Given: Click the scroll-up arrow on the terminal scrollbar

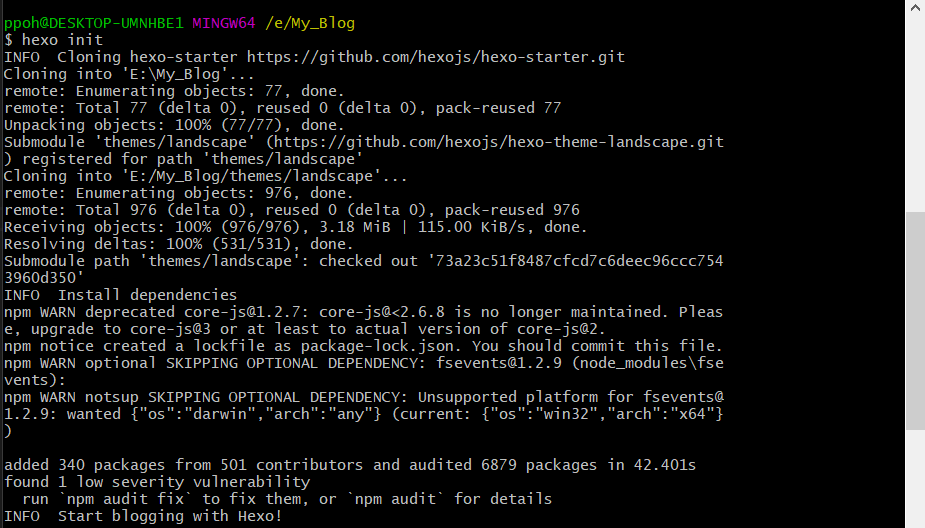Looking at the screenshot, I should 915,10.
